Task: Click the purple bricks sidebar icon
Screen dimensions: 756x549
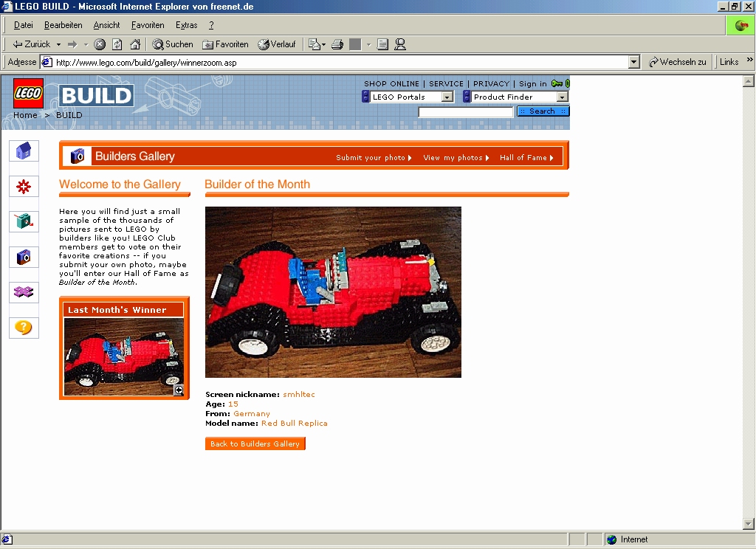Action: 24,292
